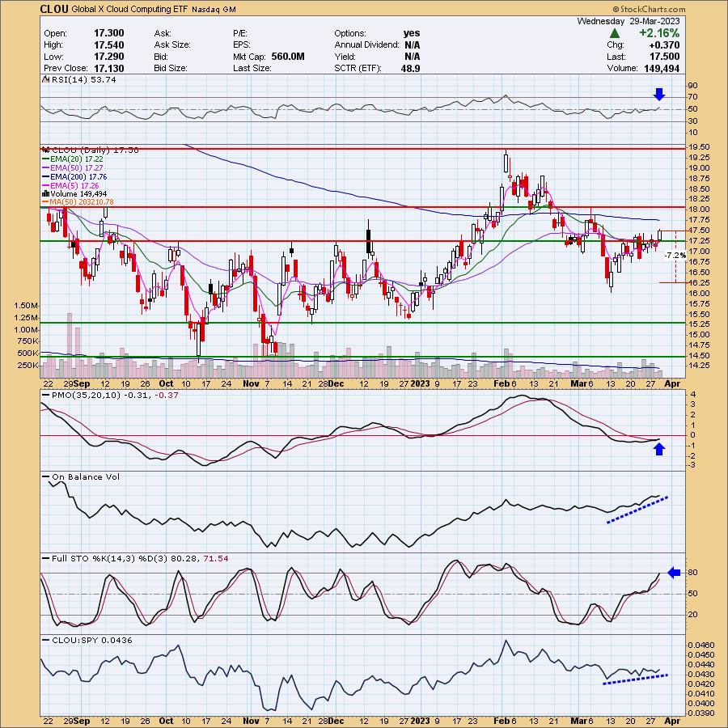Click 'Global X Cloud Computing ETF' title
728x728 pixels.
(x=128, y=9)
